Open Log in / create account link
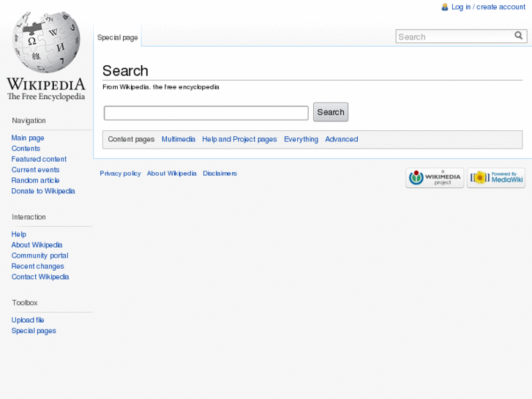The width and height of the screenshot is (532, 399). pyautogui.click(x=488, y=7)
